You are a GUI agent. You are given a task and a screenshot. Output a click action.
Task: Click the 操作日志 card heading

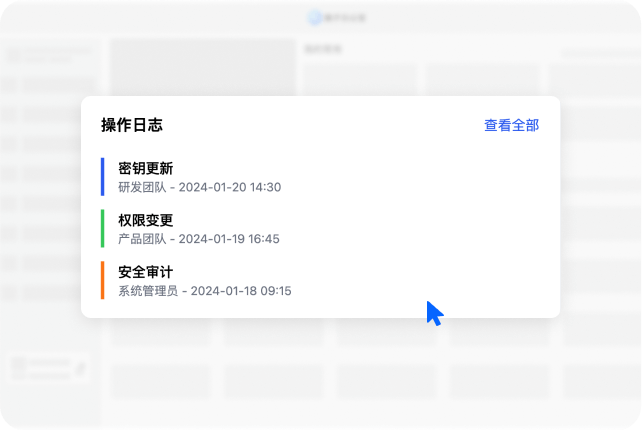pos(131,125)
